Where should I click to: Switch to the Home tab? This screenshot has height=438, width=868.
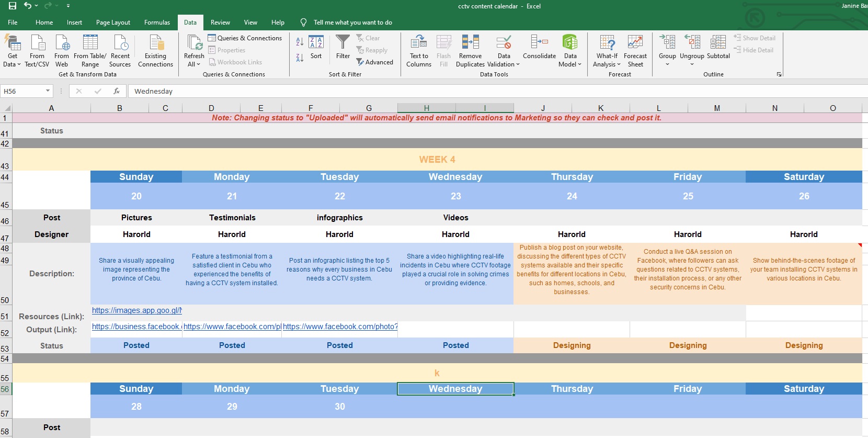click(x=44, y=23)
